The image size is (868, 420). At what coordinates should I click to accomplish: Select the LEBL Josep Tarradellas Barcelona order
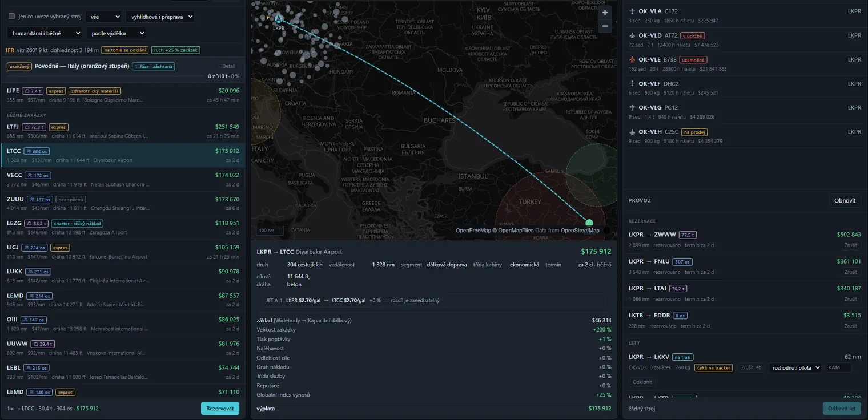pos(123,372)
